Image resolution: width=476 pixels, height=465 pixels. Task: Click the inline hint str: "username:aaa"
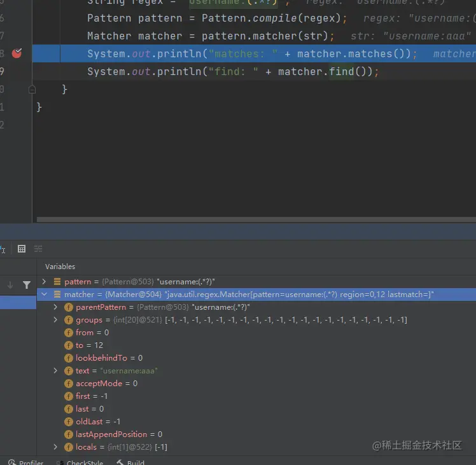410,36
